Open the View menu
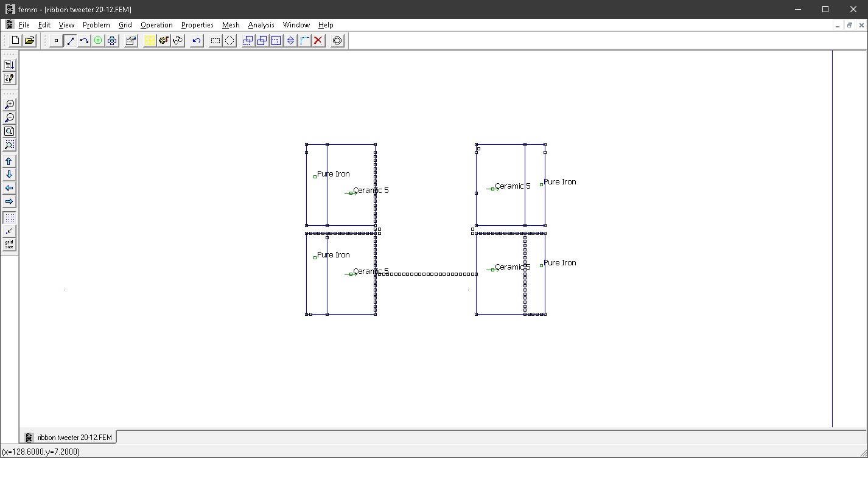 tap(66, 25)
